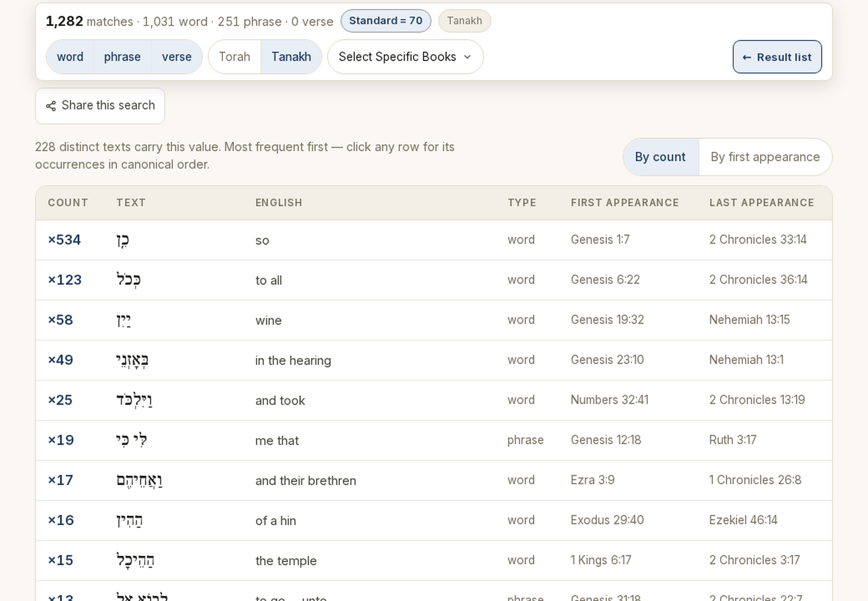Switch scope to Torah
The height and width of the screenshot is (601, 868).
click(235, 57)
